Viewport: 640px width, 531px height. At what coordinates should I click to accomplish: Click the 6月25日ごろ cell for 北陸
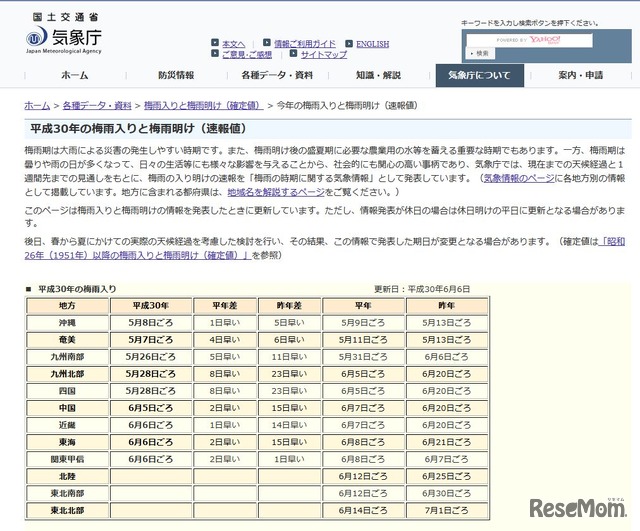pos(447,476)
